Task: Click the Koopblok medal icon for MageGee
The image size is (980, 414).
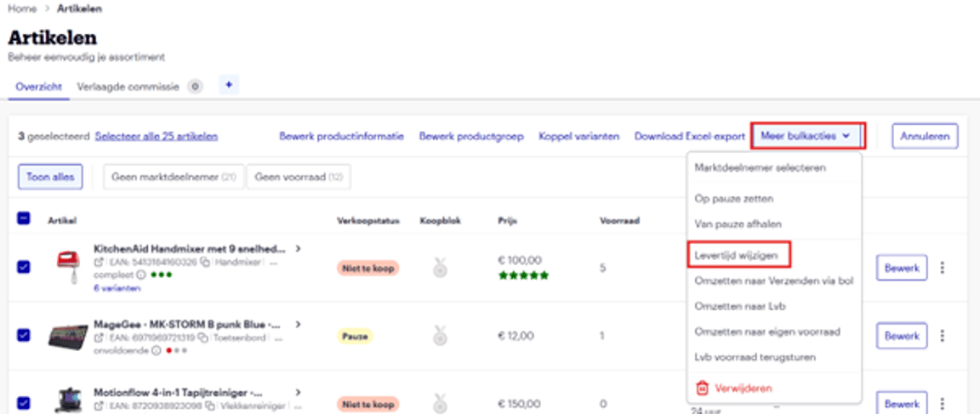Action: (440, 336)
